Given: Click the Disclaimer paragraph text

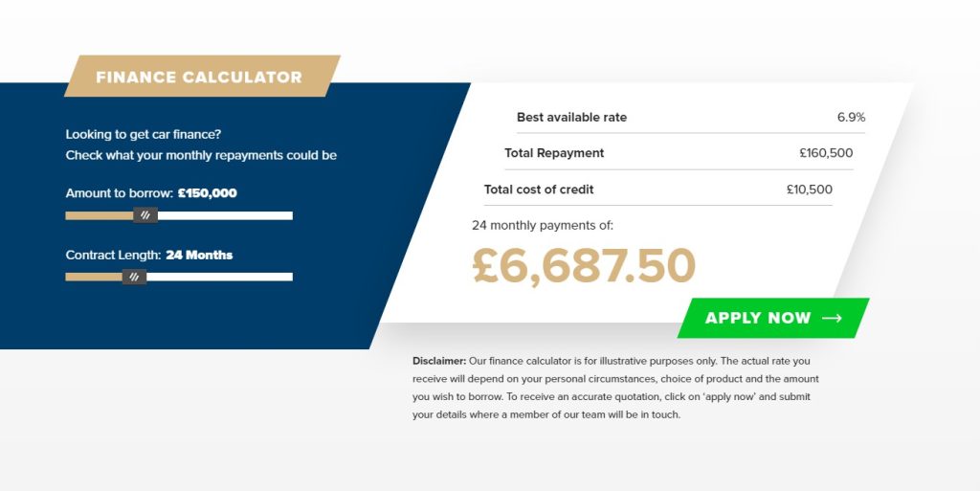Looking at the screenshot, I should [615, 388].
